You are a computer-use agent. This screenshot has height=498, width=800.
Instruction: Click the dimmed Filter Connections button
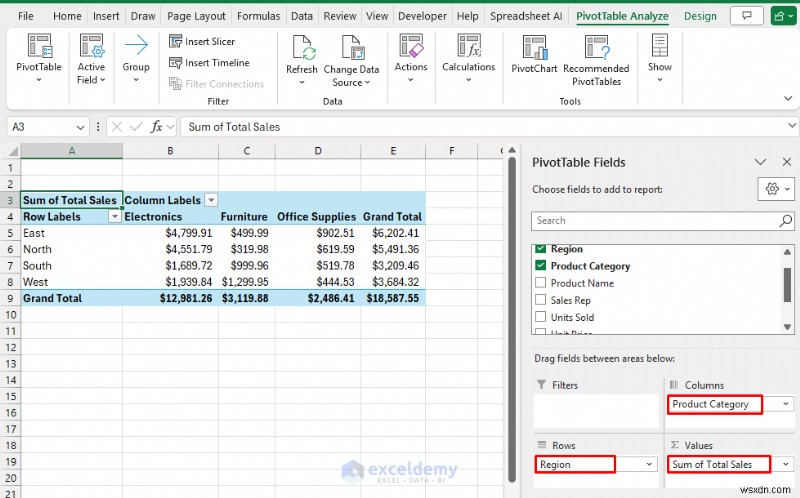pyautogui.click(x=217, y=84)
